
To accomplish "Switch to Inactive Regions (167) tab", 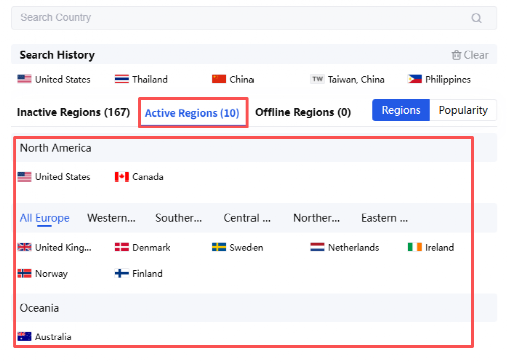I will tap(73, 112).
